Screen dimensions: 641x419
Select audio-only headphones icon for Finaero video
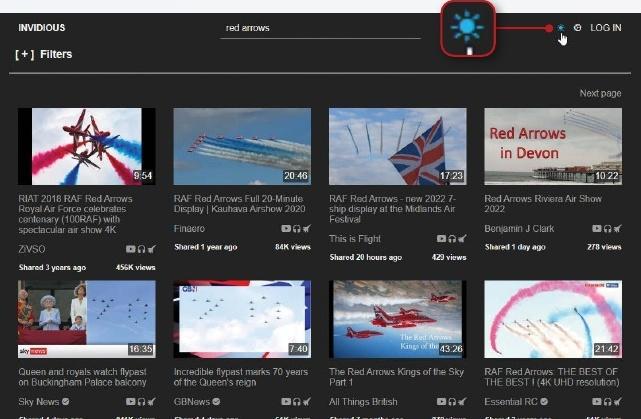(x=297, y=229)
